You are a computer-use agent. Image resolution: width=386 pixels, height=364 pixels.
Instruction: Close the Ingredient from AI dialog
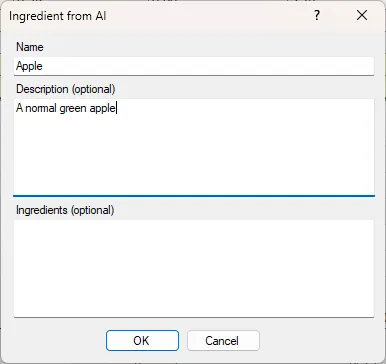(362, 15)
